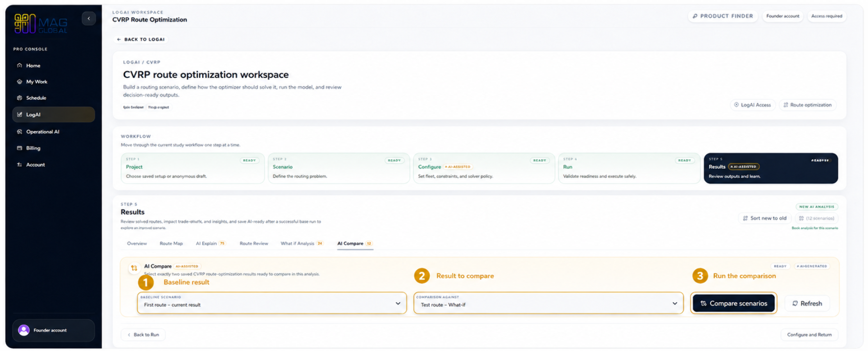Expand the Baseline Scenario dropdown

pyautogui.click(x=272, y=303)
